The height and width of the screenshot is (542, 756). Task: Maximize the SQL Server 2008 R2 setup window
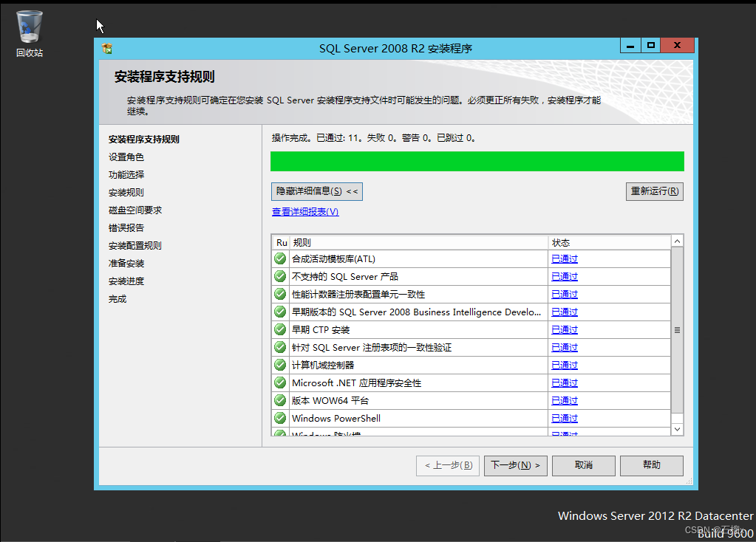(x=651, y=45)
